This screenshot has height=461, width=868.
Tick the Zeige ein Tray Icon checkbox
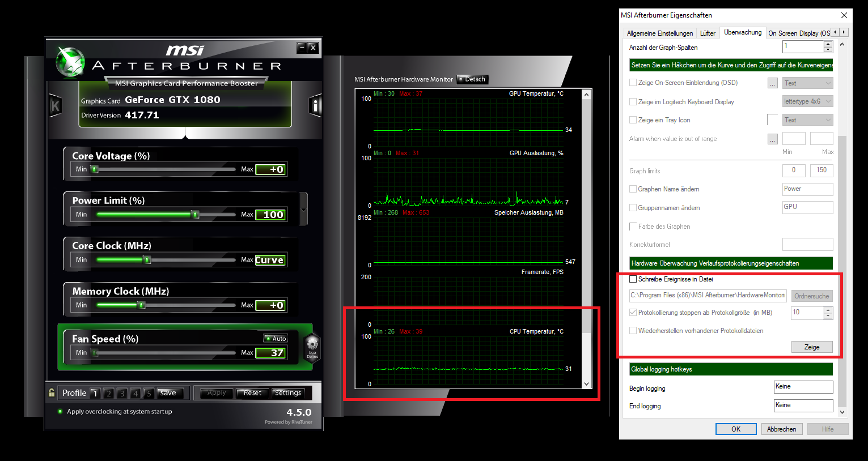click(633, 120)
